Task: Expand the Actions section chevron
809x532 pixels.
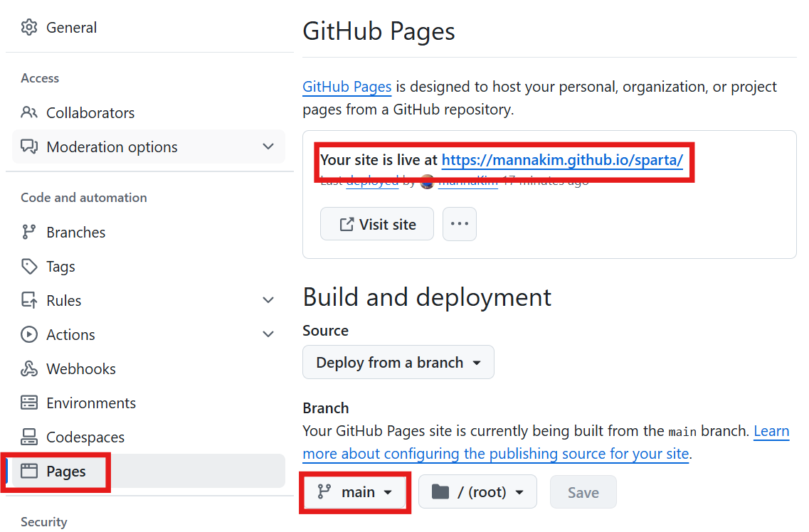Action: point(268,334)
